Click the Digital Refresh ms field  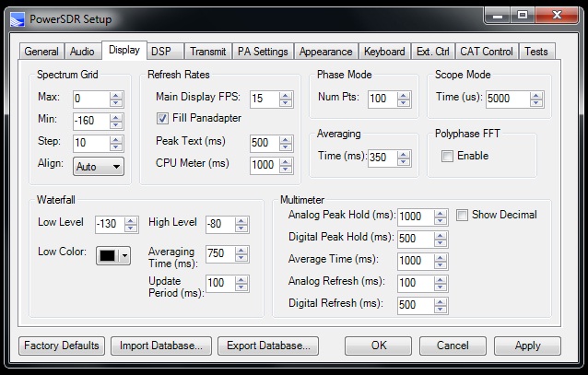point(417,305)
